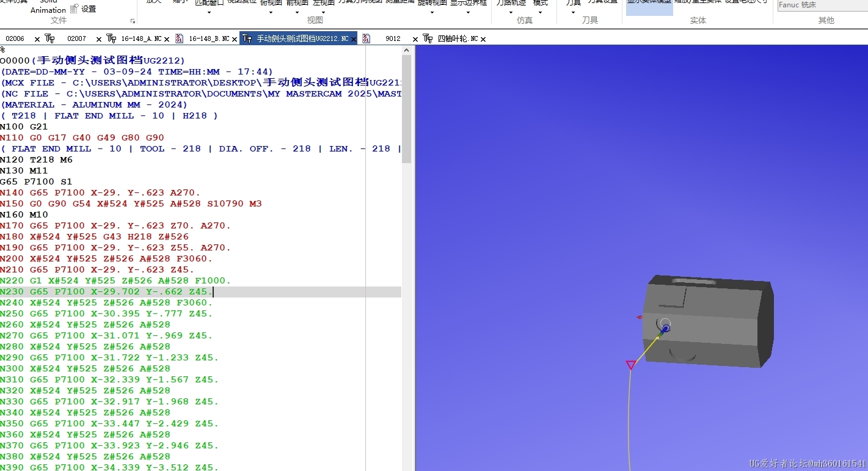868x471 pixels.
Task: Close the 02006 tab
Action: pos(37,39)
